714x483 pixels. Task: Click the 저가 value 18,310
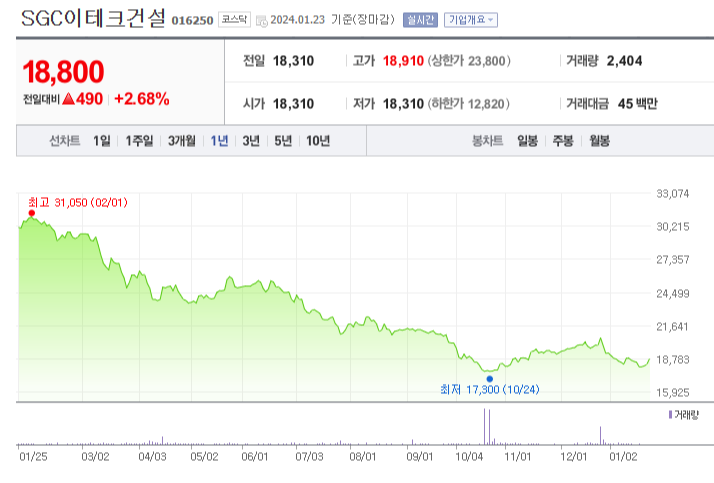(403, 104)
